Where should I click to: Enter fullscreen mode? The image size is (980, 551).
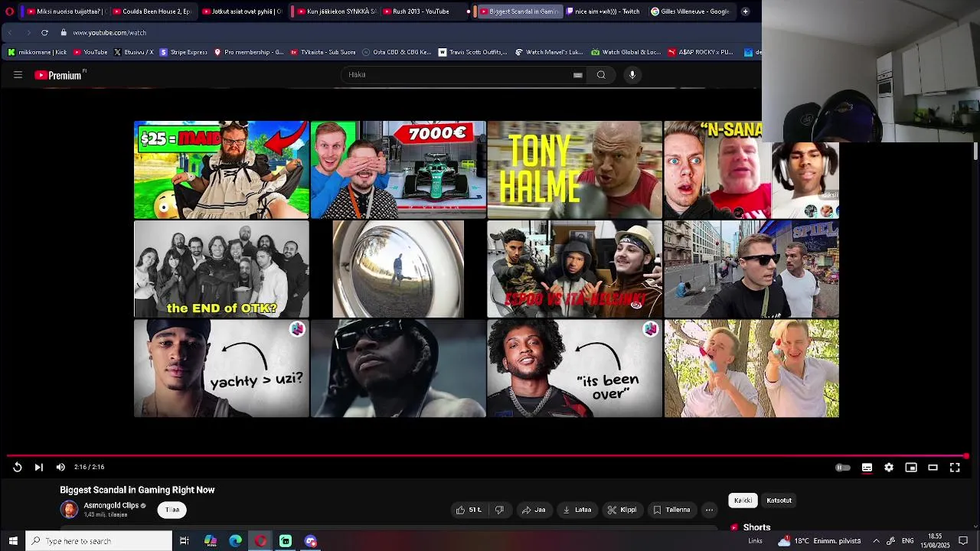point(955,468)
